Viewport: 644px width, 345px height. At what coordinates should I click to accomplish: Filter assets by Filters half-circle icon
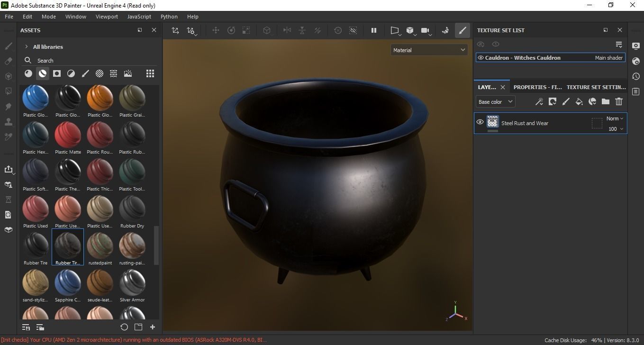pyautogui.click(x=71, y=73)
